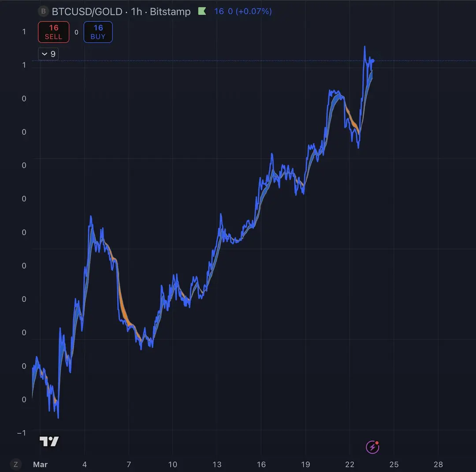Image resolution: width=476 pixels, height=472 pixels.
Task: Click the 4 date label on time axis
Action: [x=85, y=465]
